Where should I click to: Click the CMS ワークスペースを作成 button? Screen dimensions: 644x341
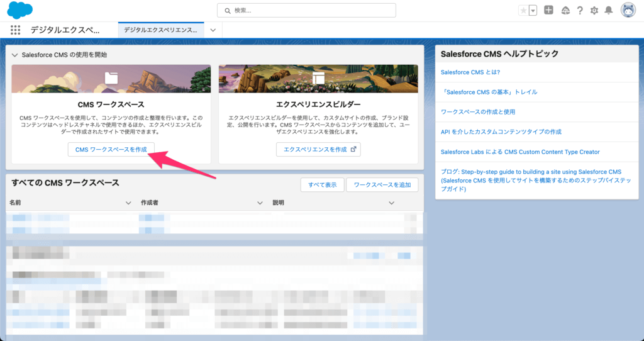click(x=111, y=149)
